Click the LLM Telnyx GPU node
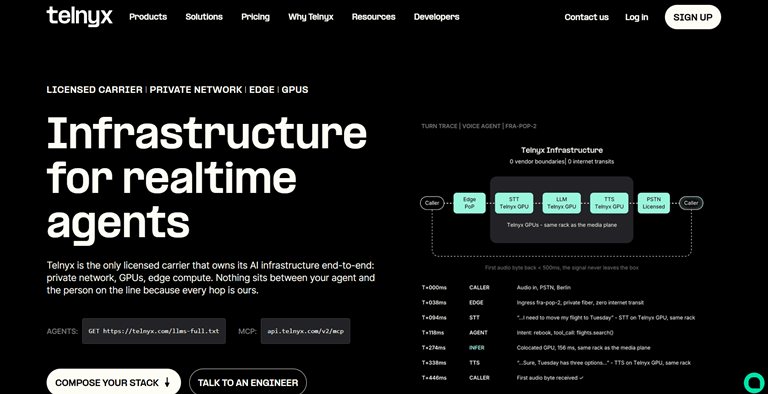Viewport: 768px width, 394px height. (561, 203)
